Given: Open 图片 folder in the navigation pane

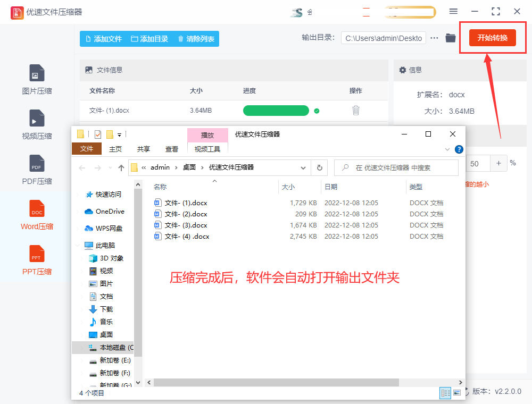Looking at the screenshot, I should tap(101, 284).
